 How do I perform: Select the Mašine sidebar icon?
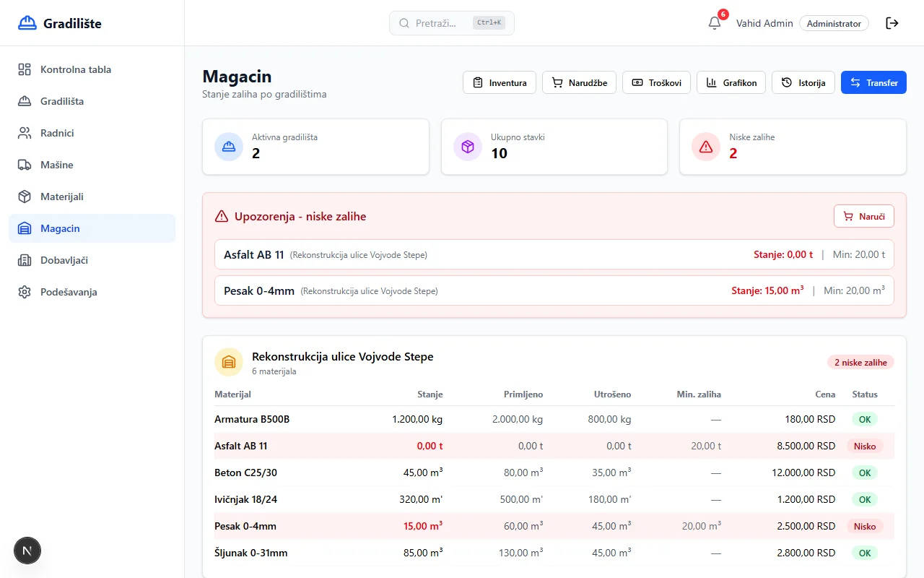25,165
